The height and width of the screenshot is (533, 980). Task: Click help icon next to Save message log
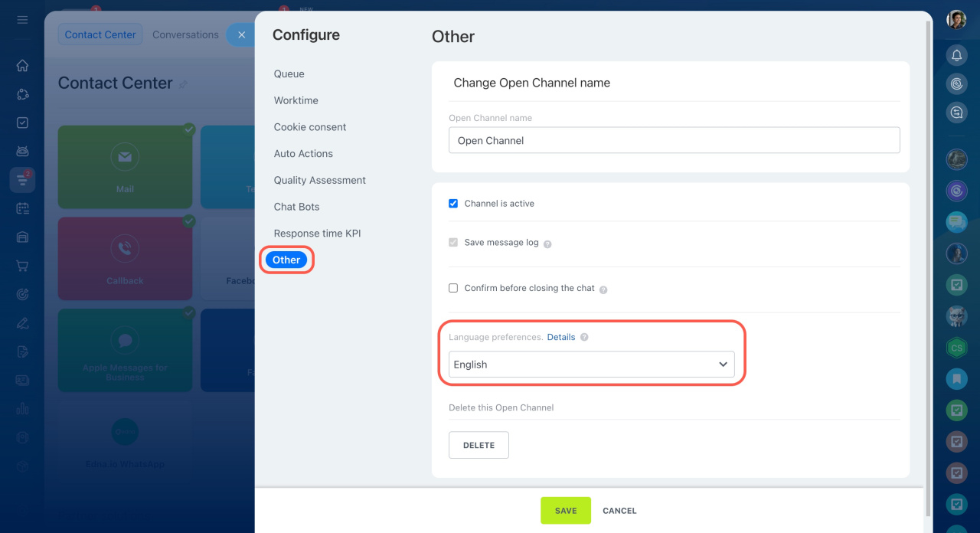547,244
